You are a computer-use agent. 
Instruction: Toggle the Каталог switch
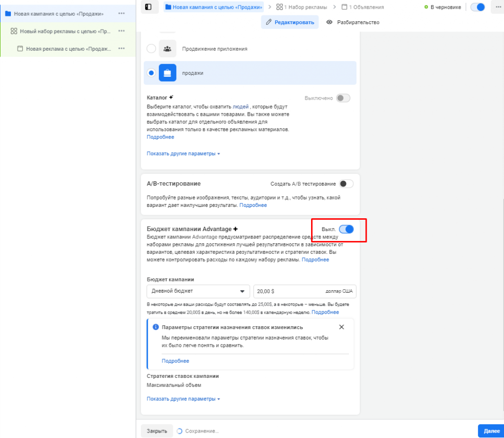coord(343,98)
